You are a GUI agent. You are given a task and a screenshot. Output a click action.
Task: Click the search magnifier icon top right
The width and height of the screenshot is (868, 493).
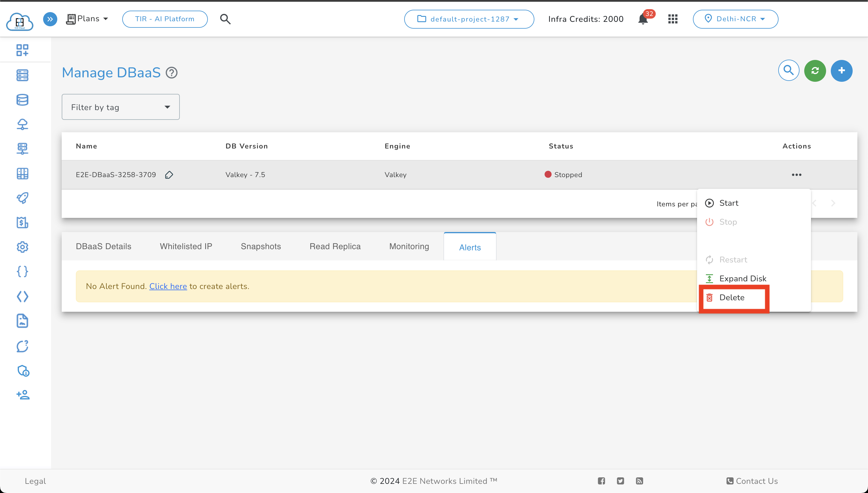(x=788, y=70)
